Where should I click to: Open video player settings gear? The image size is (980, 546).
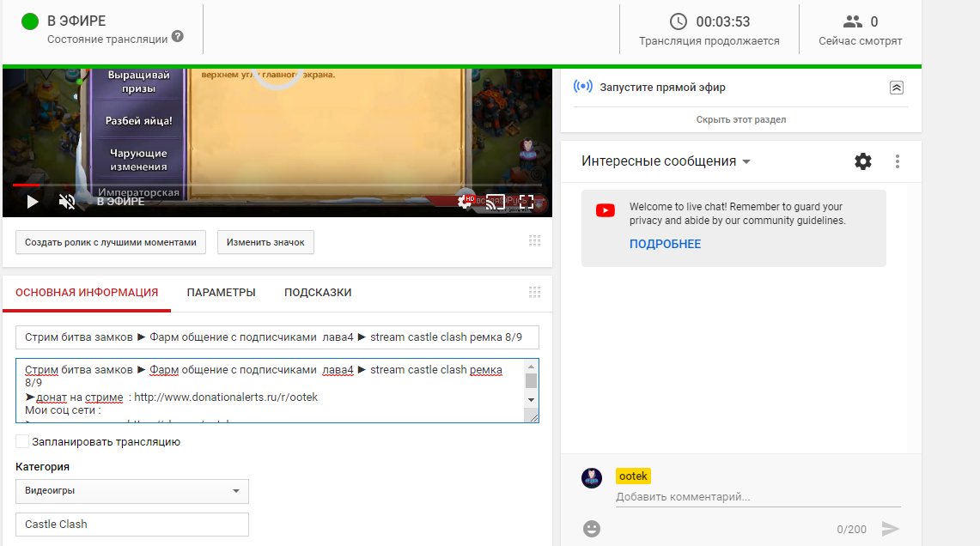465,201
